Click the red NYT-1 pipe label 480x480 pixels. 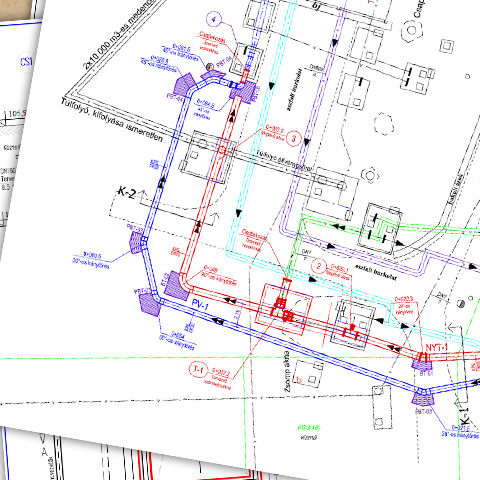(437, 348)
